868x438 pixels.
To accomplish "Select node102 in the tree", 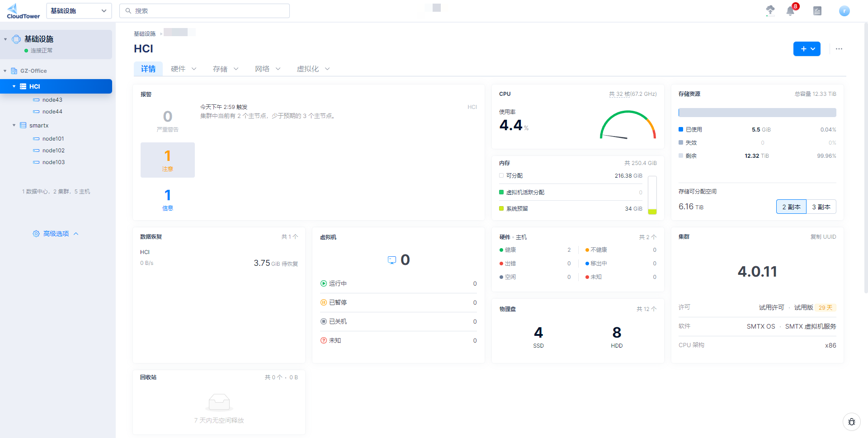I will [x=53, y=151].
